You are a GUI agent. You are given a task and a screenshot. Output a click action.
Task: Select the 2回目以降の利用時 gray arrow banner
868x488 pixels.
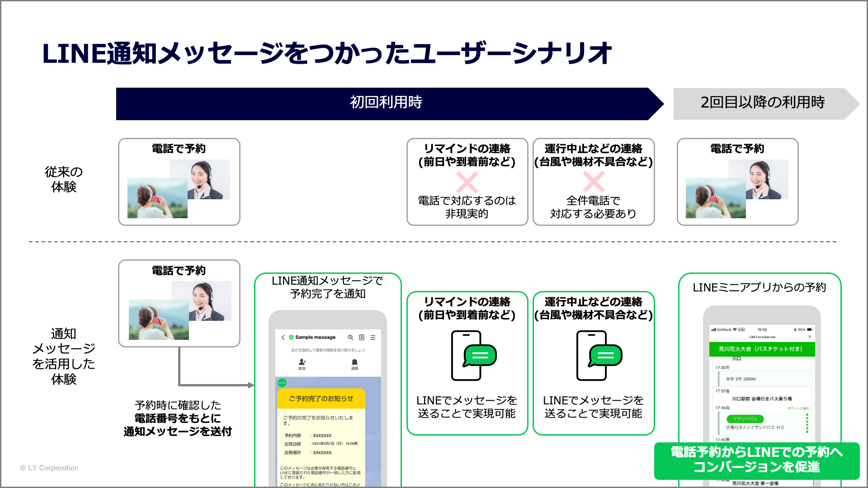[766, 103]
